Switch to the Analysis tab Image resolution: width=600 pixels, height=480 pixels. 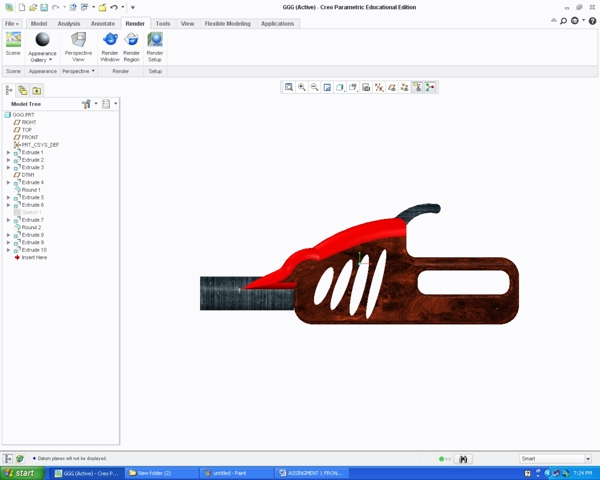pos(69,24)
